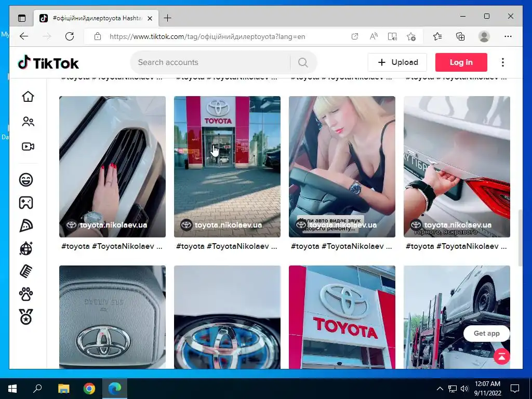Select Food pizza slice category icon
532x399 pixels.
(x=26, y=225)
